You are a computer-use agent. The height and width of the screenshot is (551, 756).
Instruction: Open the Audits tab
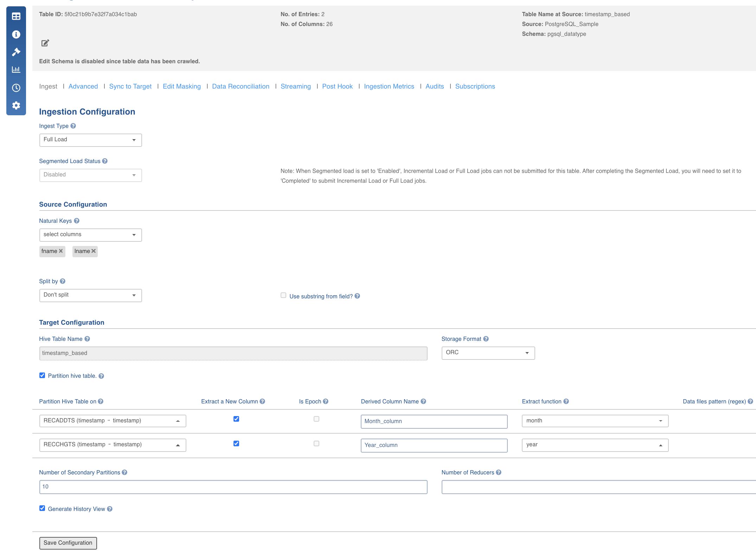point(435,86)
